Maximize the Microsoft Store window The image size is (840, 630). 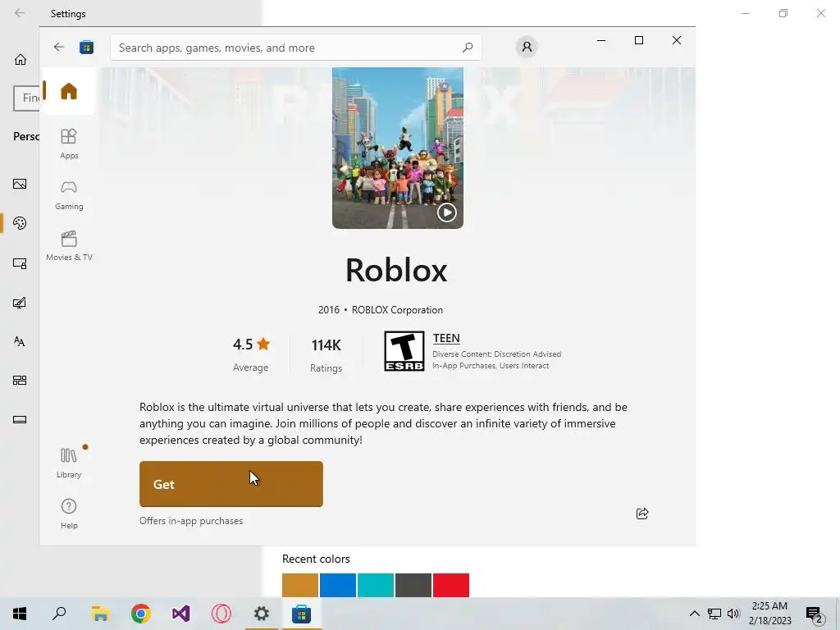tap(638, 40)
